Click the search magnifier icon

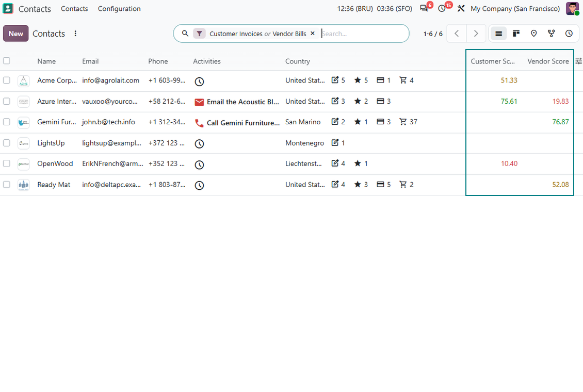[x=185, y=34]
